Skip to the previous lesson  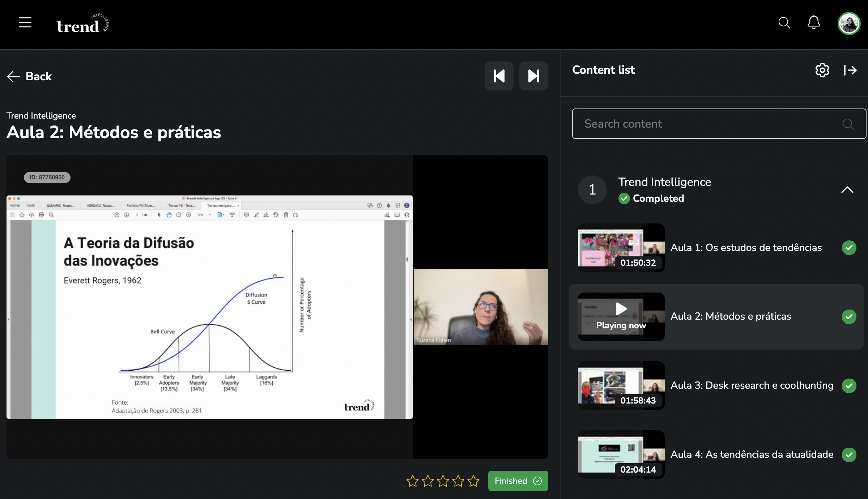(x=499, y=76)
